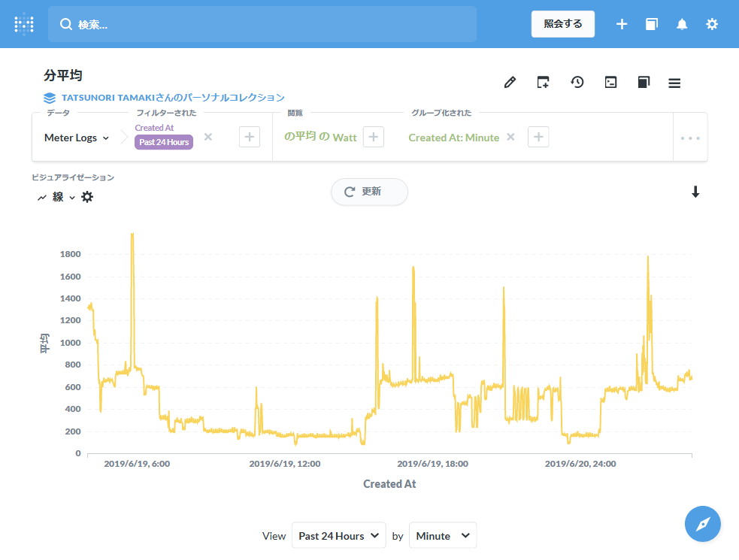Open the Metabase home logo

coord(24,25)
